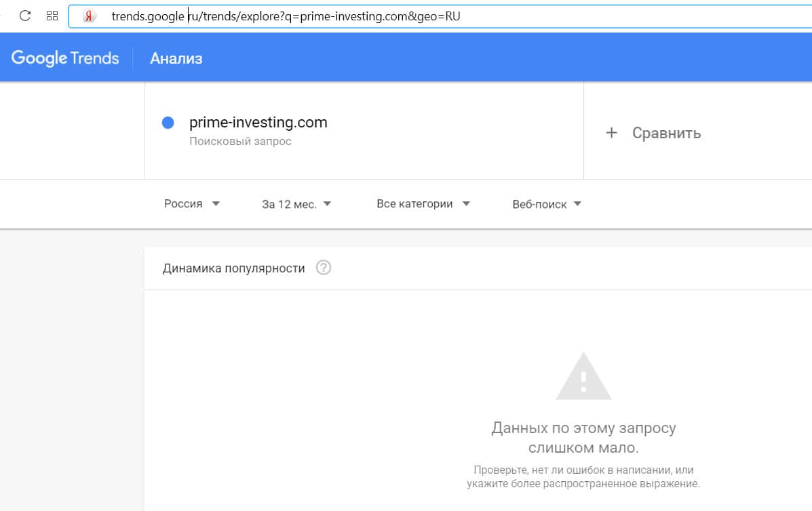812x511 pixels.
Task: Click the plus icon beside Сравнить
Action: point(611,133)
